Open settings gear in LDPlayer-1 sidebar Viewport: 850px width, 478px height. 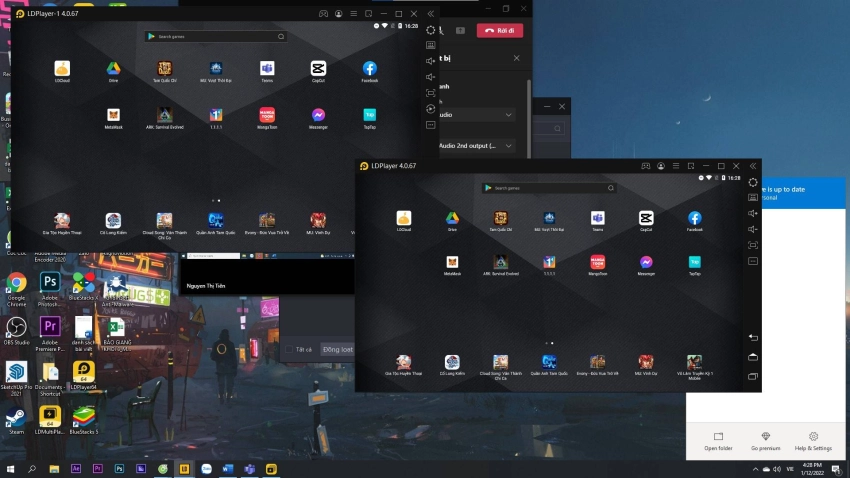(431, 30)
